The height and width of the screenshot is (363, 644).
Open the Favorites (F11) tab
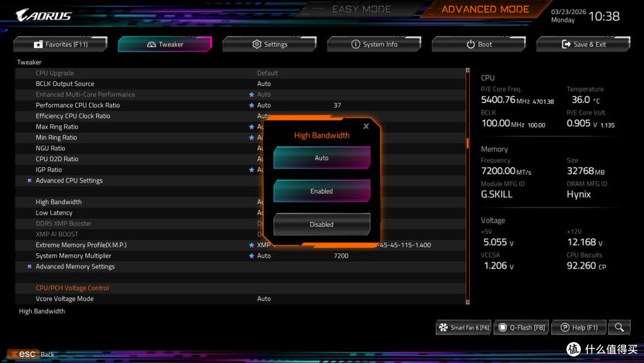(60, 44)
